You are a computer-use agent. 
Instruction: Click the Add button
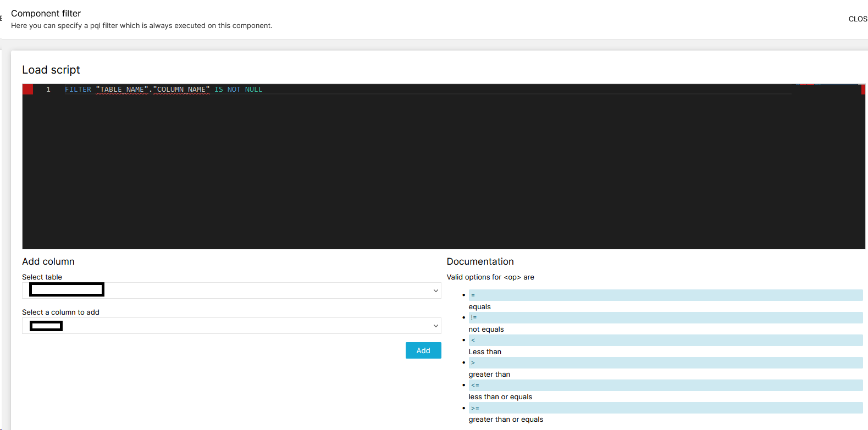pyautogui.click(x=423, y=350)
